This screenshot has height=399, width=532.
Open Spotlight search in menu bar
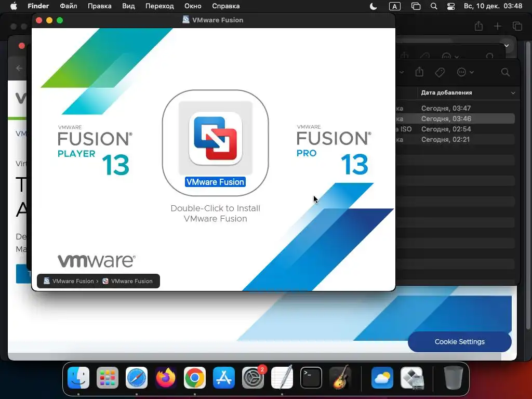[434, 6]
